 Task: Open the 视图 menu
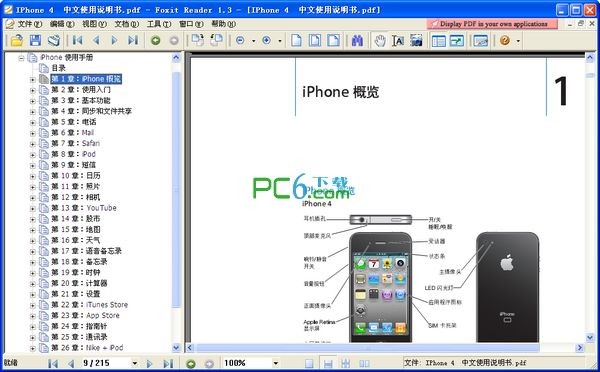[x=95, y=24]
